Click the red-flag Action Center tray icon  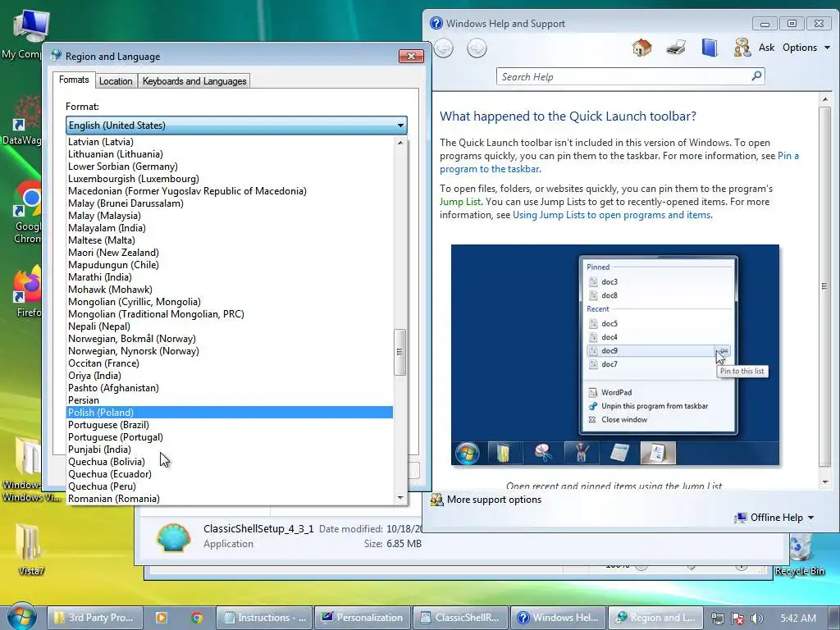click(737, 619)
